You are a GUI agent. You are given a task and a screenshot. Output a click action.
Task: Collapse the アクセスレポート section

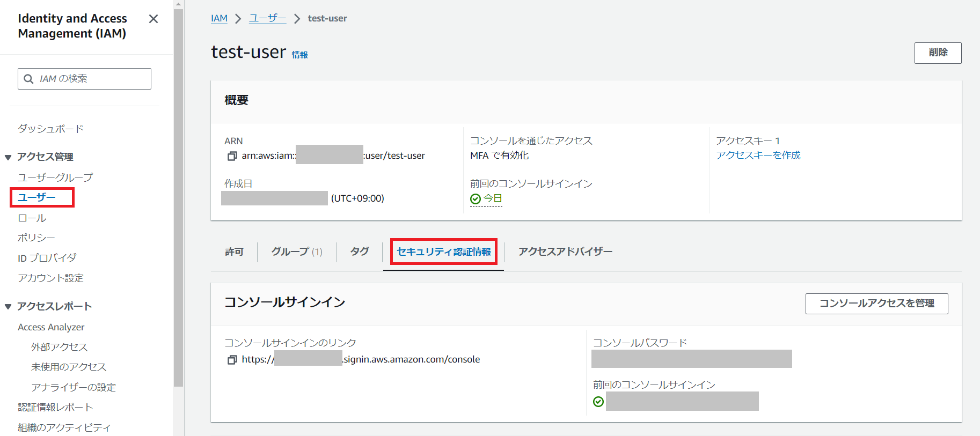coord(8,307)
